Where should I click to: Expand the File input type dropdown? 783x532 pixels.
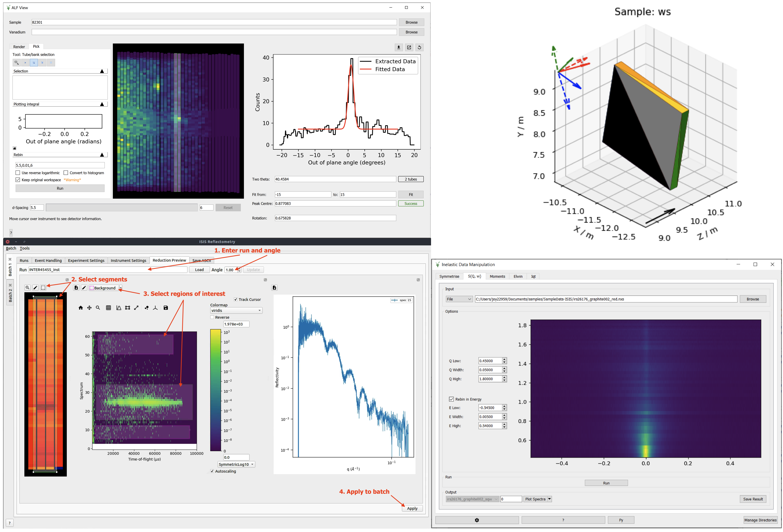[459, 299]
